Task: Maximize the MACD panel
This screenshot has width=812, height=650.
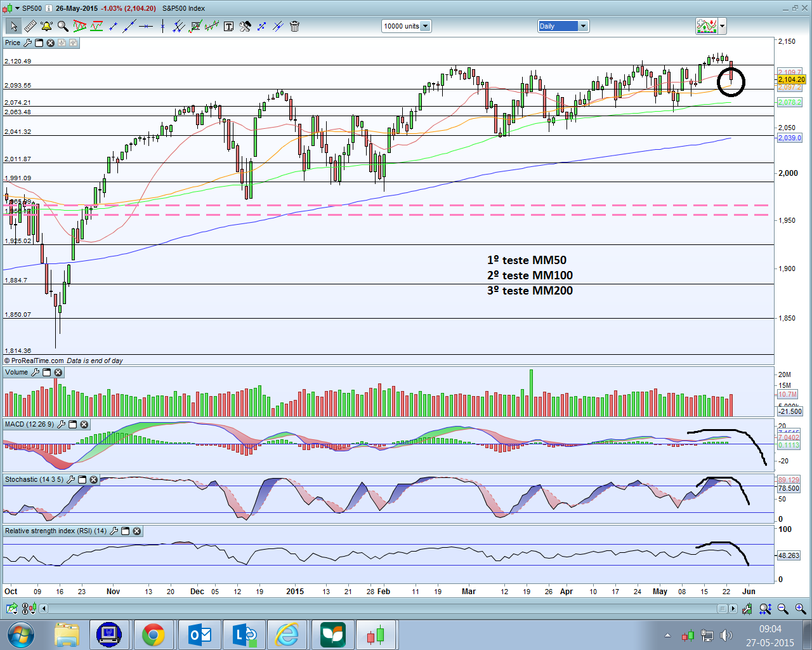Action: tap(72, 424)
